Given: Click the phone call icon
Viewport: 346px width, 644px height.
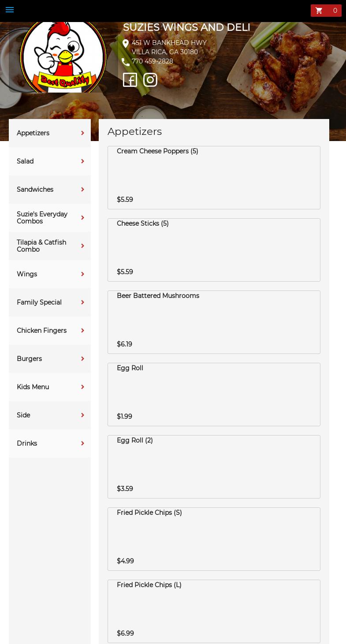Looking at the screenshot, I should pyautogui.click(x=126, y=62).
